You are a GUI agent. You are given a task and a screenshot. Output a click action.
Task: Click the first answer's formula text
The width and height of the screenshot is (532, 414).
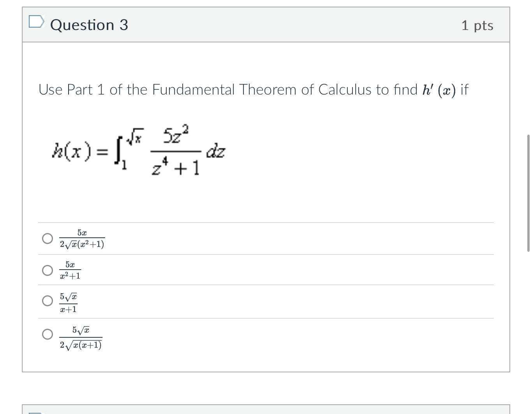tap(82, 238)
